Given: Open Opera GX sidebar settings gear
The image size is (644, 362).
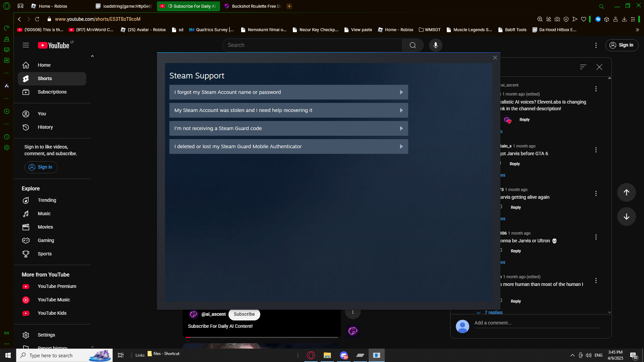Looking at the screenshot, I should click(7, 147).
